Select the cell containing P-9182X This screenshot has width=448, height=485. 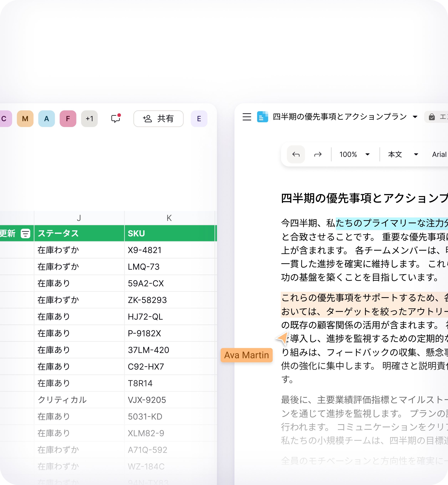170,333
